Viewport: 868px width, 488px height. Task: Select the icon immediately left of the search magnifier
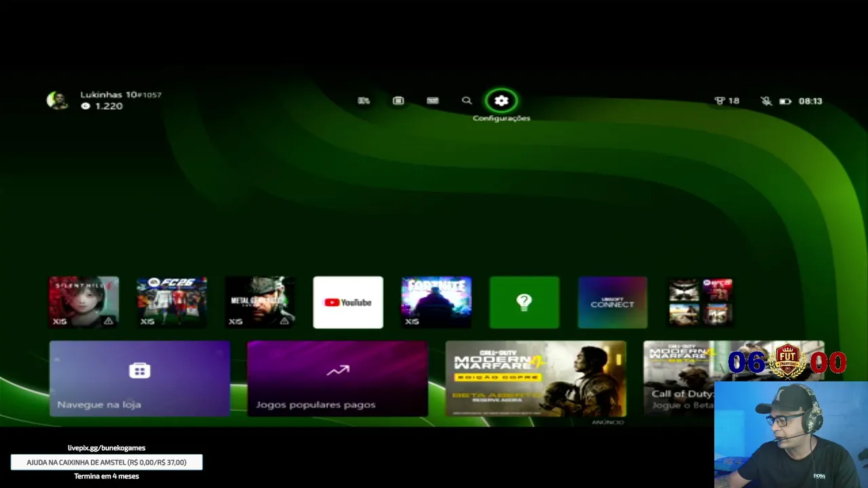coord(433,100)
